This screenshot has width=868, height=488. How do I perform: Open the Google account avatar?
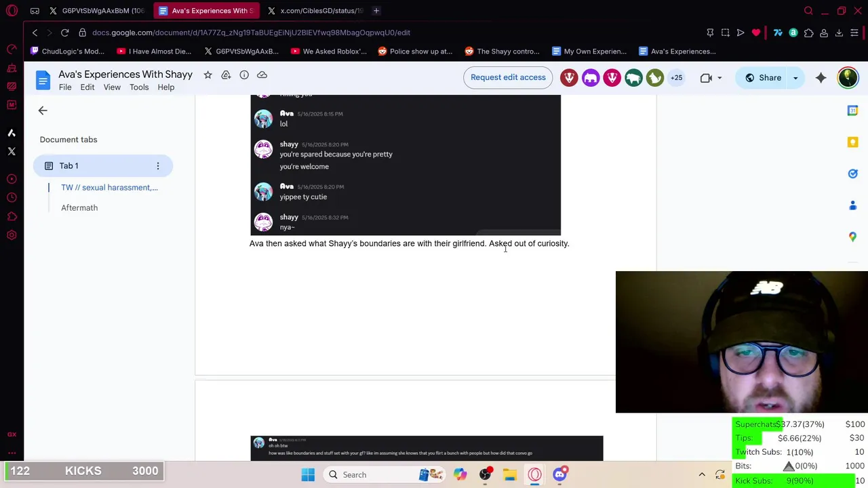(848, 78)
